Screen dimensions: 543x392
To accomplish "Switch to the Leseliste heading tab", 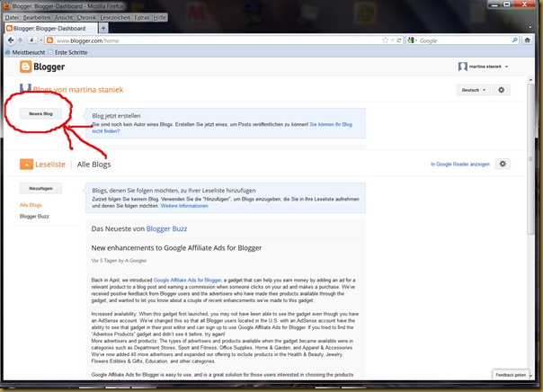I will pyautogui.click(x=50, y=165).
